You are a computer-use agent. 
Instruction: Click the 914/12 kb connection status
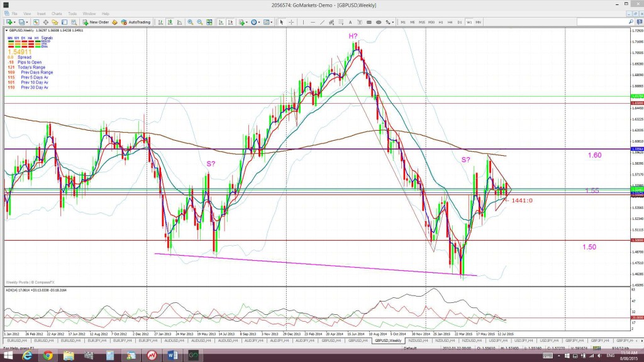point(621,348)
